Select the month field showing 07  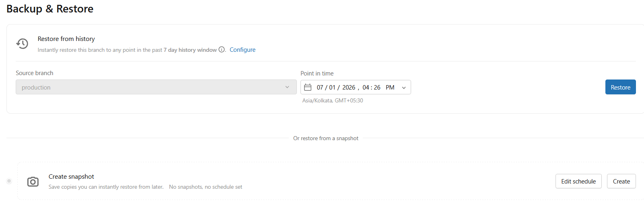[320, 88]
